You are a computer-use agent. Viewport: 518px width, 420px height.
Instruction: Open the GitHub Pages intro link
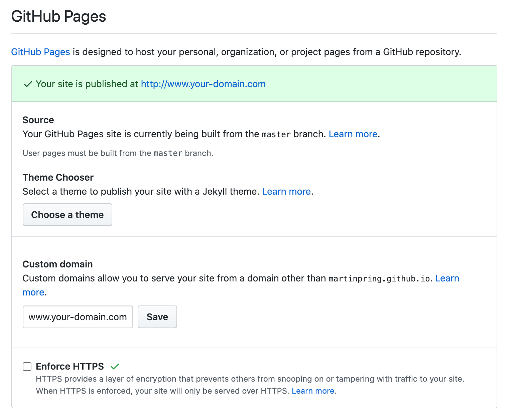[40, 52]
